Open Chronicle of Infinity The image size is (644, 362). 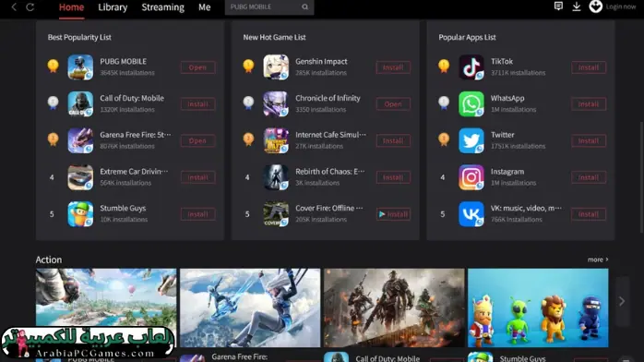(393, 104)
